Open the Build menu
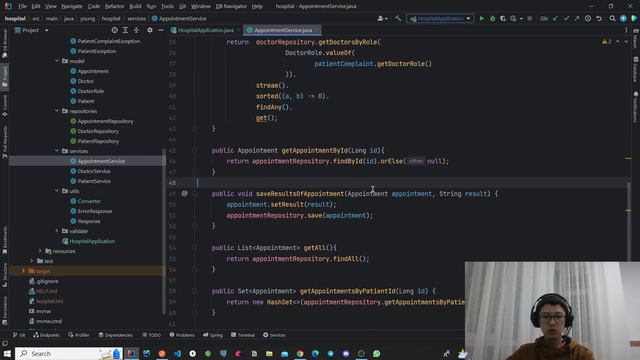Screen dimensions: 640x360 click(x=135, y=6)
